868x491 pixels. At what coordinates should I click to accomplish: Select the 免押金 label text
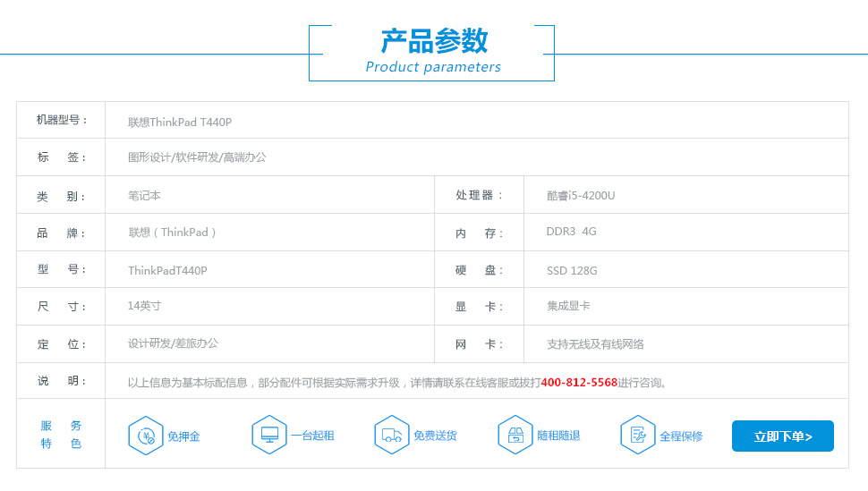[183, 436]
